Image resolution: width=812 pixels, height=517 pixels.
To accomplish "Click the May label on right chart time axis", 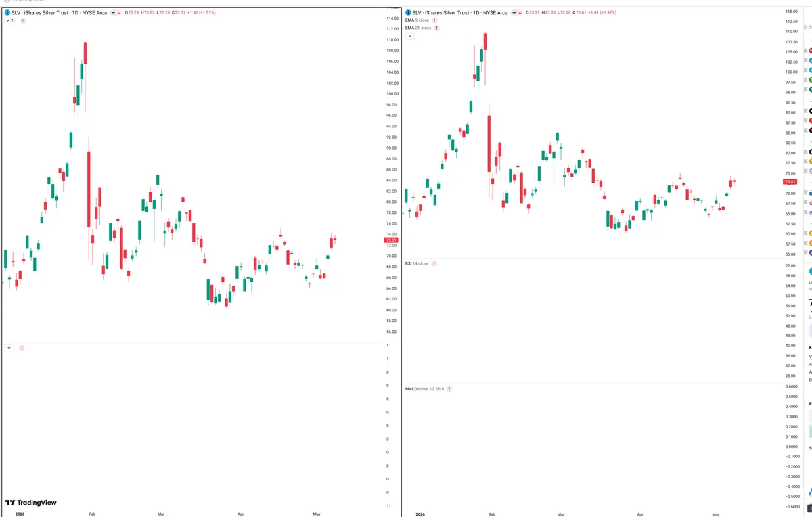I will (x=716, y=514).
